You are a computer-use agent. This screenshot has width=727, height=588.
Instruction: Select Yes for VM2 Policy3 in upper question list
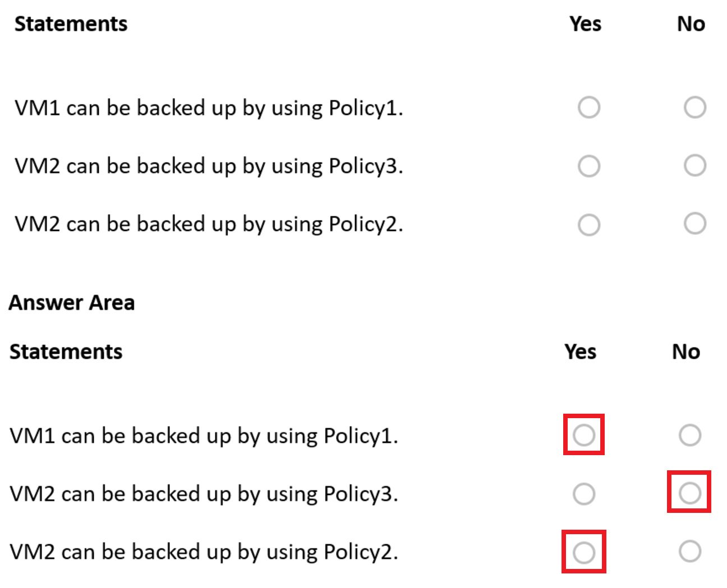tap(589, 166)
